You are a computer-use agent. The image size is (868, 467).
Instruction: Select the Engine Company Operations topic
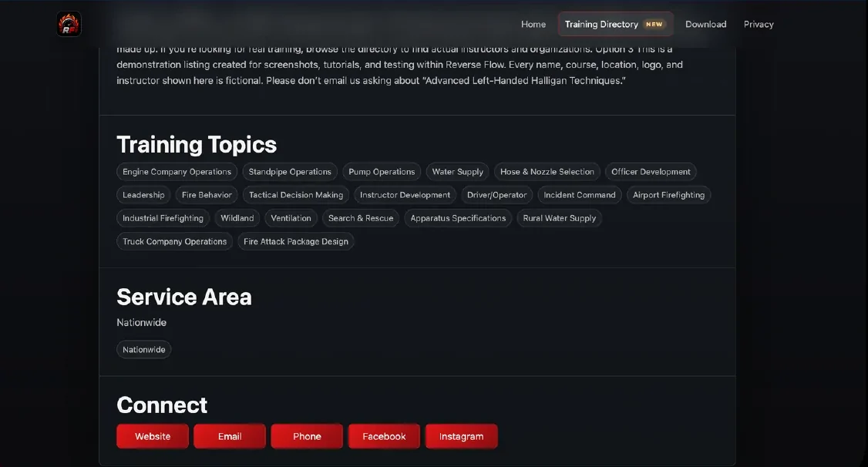tap(177, 172)
